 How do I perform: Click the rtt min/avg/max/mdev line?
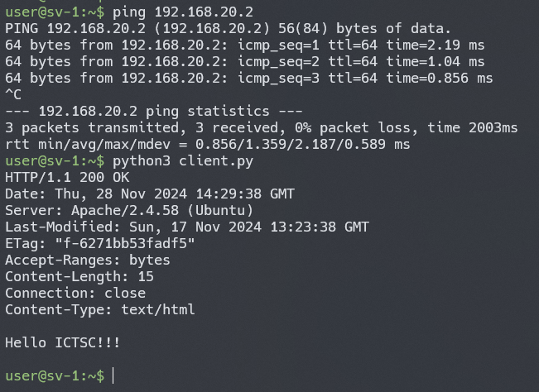pos(207,144)
